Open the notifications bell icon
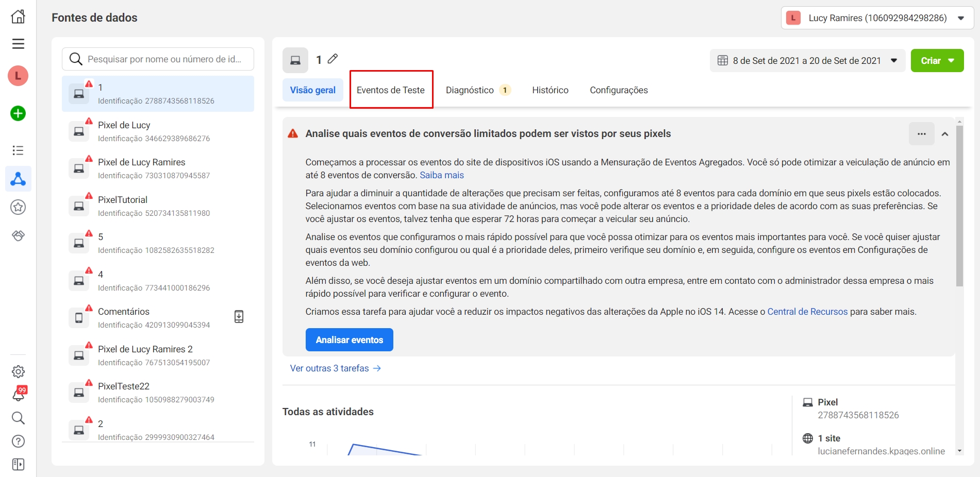 tap(19, 395)
